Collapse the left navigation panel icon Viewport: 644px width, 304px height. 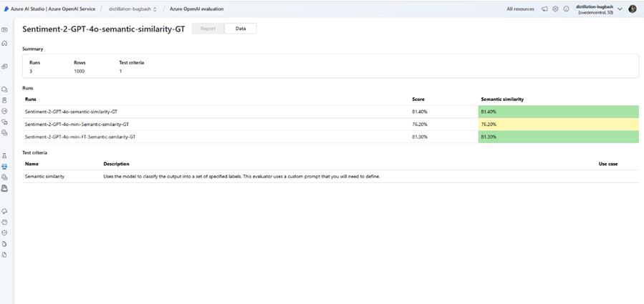pos(5,30)
